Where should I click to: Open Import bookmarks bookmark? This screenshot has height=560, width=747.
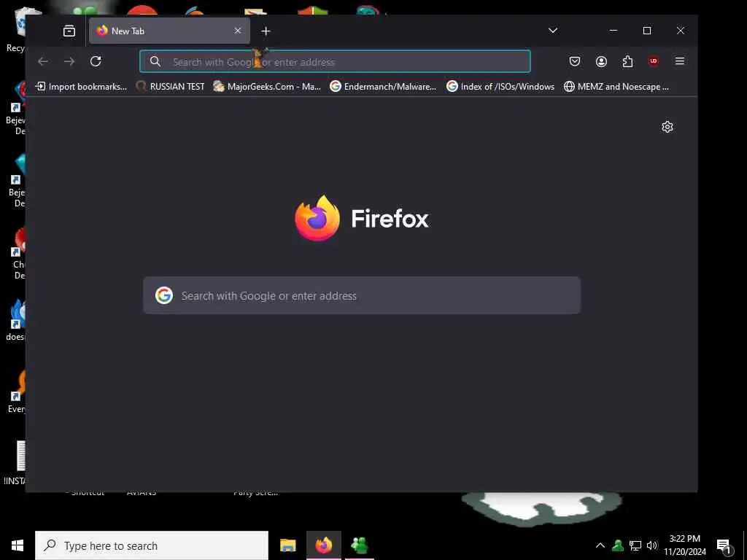point(81,86)
